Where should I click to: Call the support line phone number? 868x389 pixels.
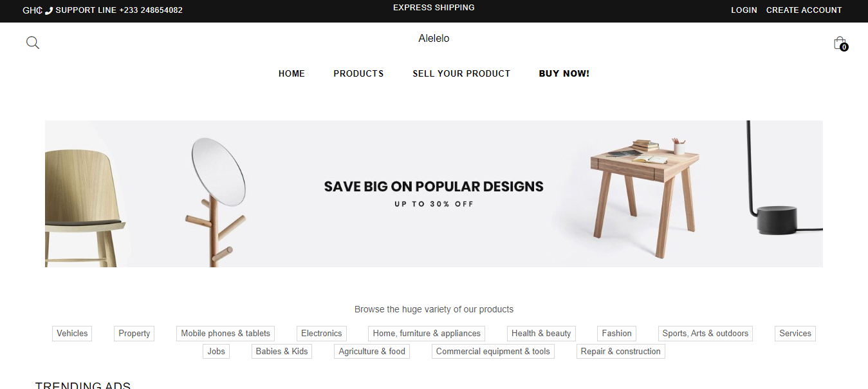[151, 10]
